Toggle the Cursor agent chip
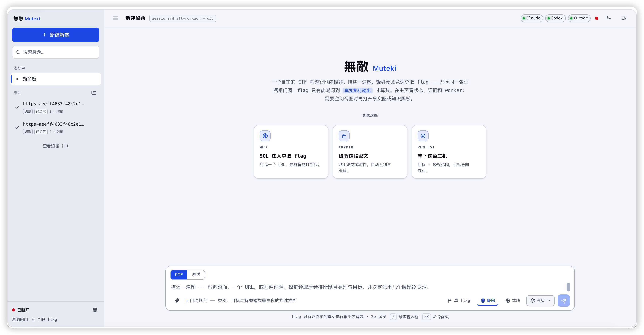Image resolution: width=644 pixels, height=335 pixels. coord(579,18)
